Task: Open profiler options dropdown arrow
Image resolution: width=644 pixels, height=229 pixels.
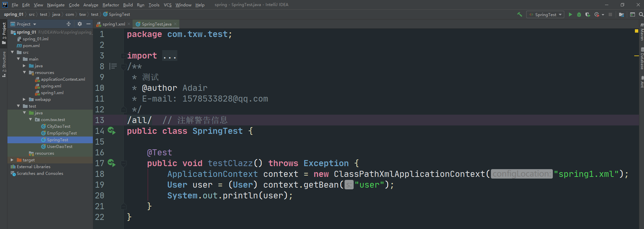Action: [603, 14]
